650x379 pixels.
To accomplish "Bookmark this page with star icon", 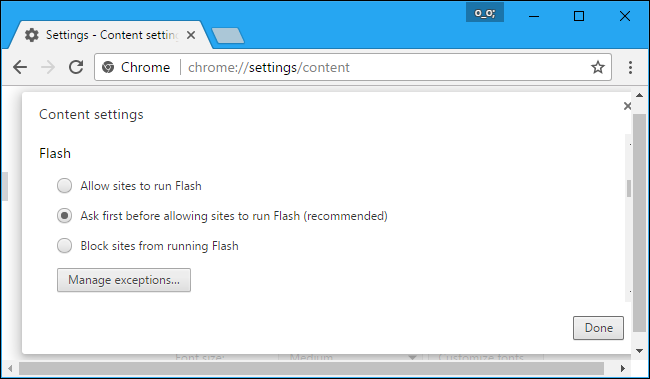I will tap(597, 67).
